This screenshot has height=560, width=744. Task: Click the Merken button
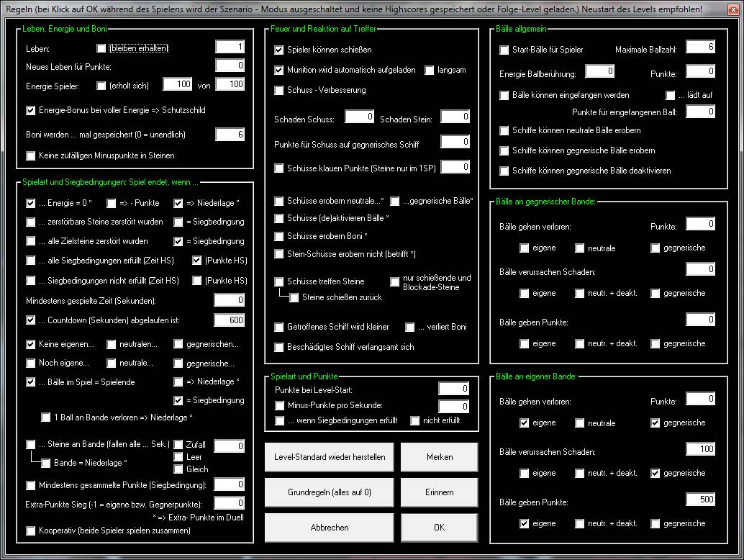(x=439, y=457)
